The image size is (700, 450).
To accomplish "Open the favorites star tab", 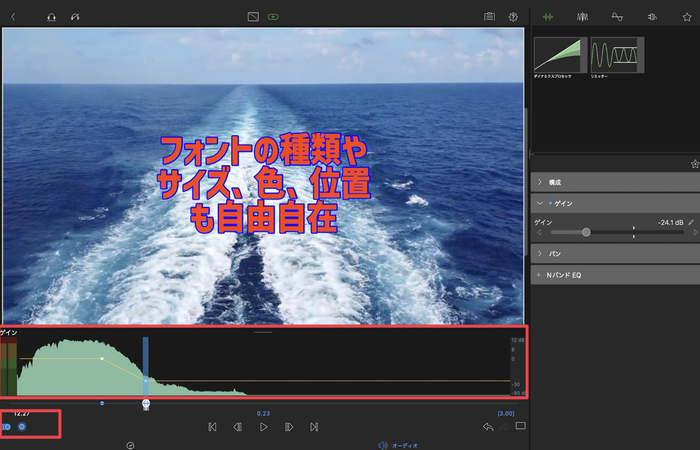I will tap(686, 17).
